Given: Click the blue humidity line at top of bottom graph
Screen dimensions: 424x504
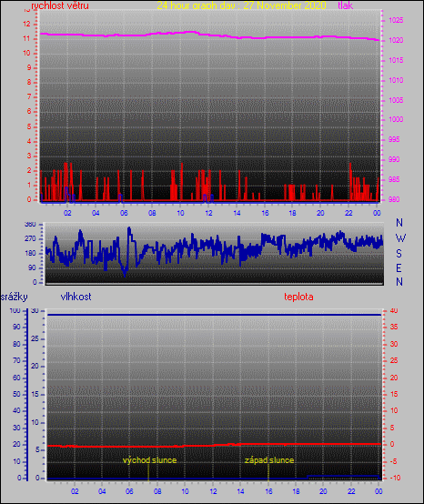Looking at the screenshot, I should [215, 315].
